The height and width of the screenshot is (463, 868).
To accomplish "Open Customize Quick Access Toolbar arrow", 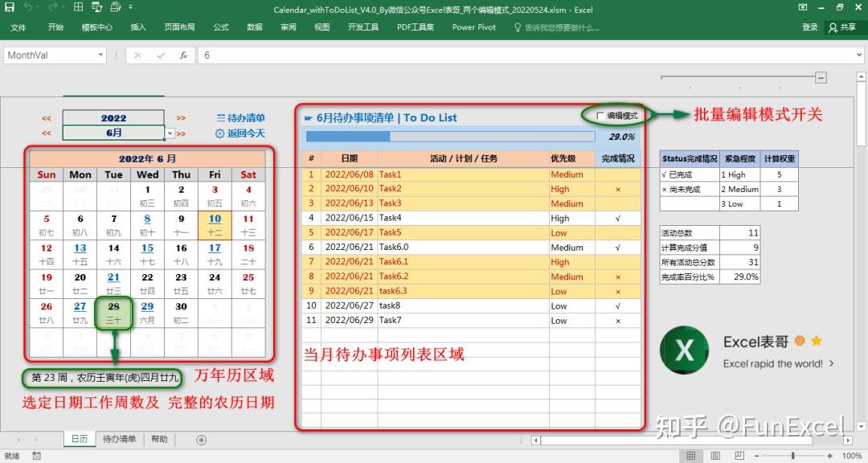I will [131, 7].
